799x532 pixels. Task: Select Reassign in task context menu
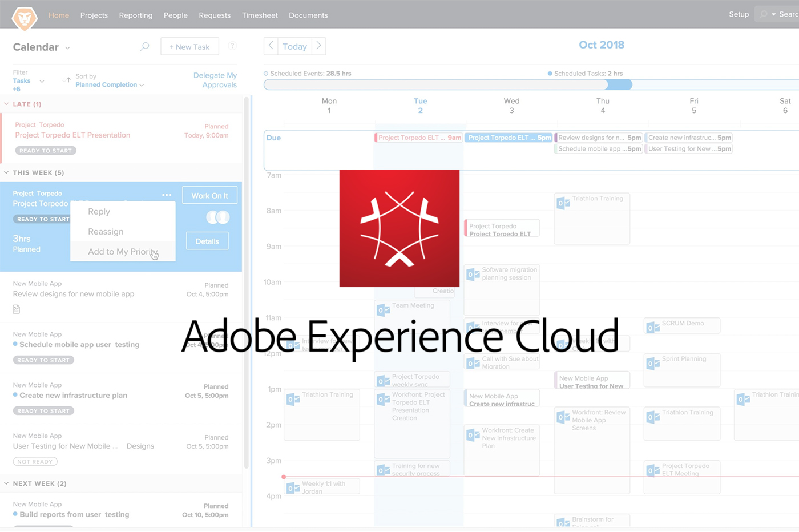(123, 232)
